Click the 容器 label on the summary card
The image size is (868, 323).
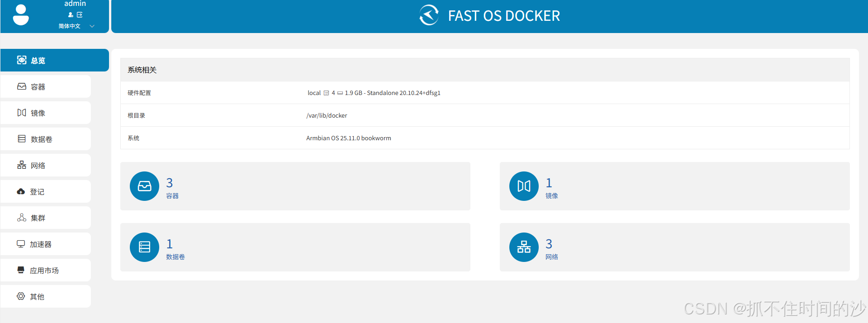click(172, 196)
